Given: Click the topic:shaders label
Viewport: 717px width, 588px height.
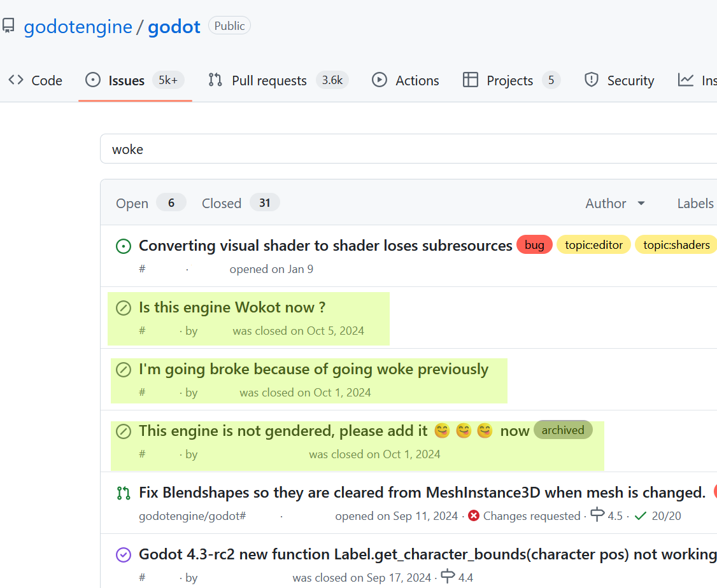Looking at the screenshot, I should click(x=676, y=244).
